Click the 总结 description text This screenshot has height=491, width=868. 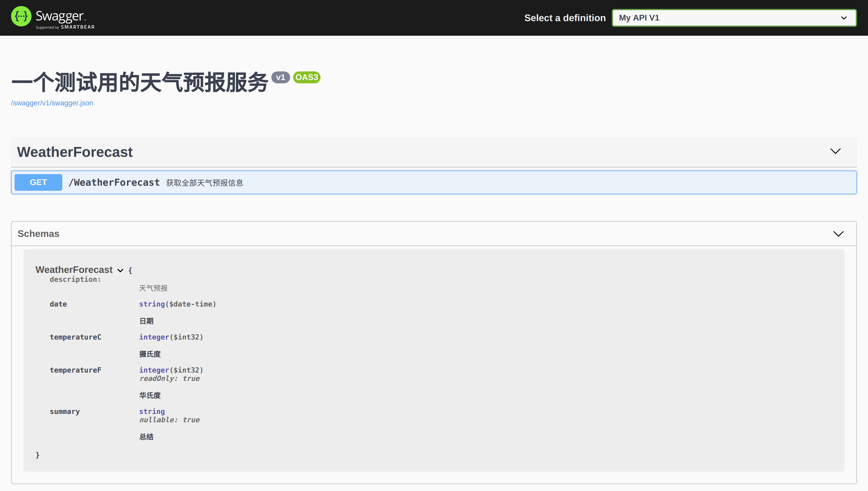pos(147,437)
